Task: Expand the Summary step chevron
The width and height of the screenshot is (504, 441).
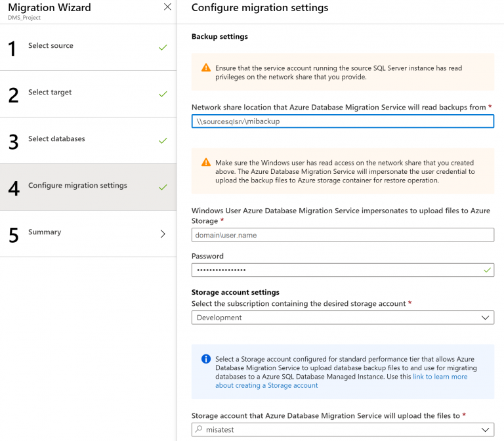Action: coord(163,234)
